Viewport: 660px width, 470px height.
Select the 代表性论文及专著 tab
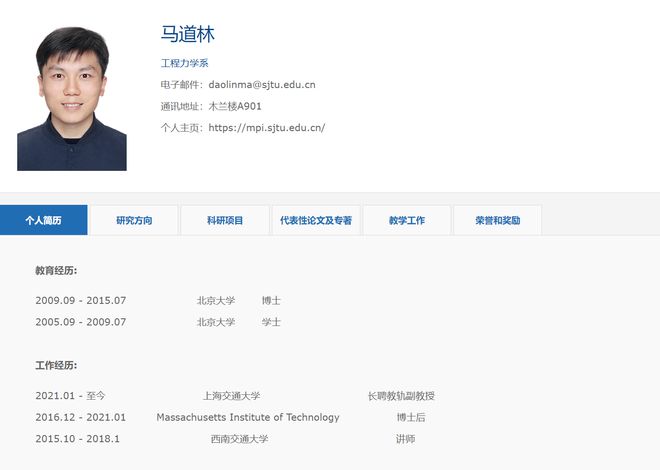coord(316,220)
